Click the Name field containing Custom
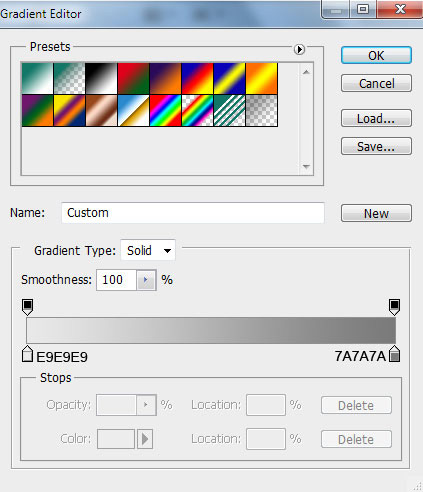The image size is (423, 492). pos(193,213)
